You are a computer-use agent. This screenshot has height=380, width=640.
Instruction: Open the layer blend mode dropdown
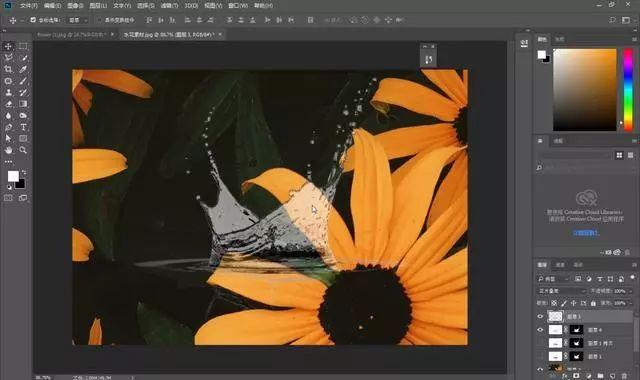point(562,291)
